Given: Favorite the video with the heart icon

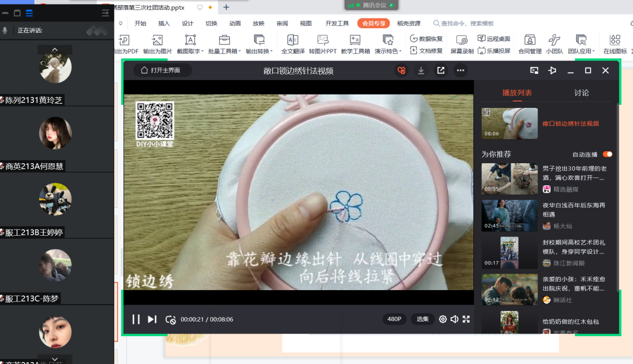Looking at the screenshot, I should tap(401, 70).
